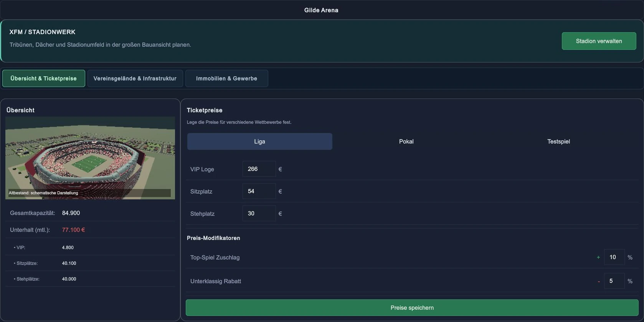This screenshot has width=644, height=322.
Task: Click the Sitzplätze capacity value 40.100
Action: [69, 263]
